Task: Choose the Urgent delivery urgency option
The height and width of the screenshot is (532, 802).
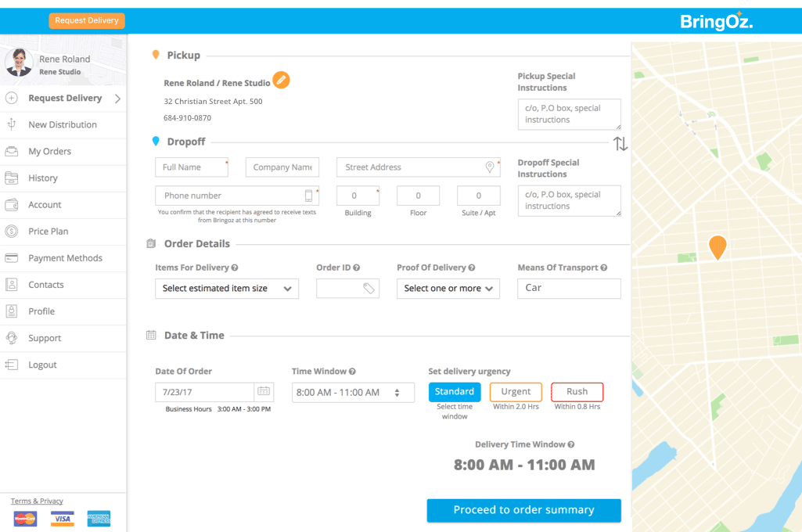Action: pos(516,392)
